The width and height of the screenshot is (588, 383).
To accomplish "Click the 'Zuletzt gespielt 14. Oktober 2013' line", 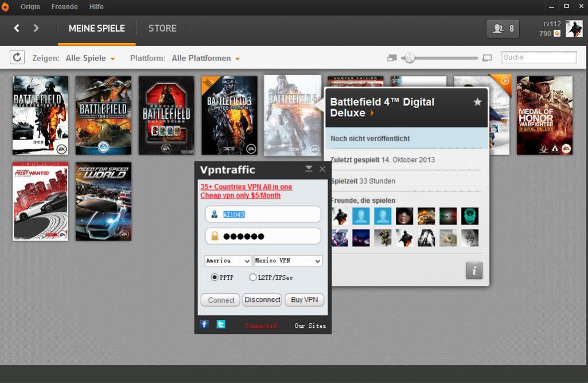I will [x=383, y=160].
